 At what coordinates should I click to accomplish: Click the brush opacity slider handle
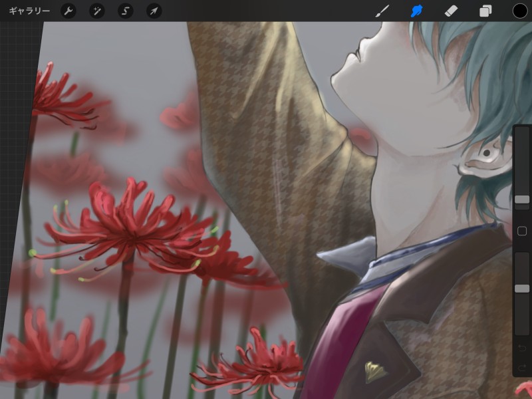tap(522, 289)
